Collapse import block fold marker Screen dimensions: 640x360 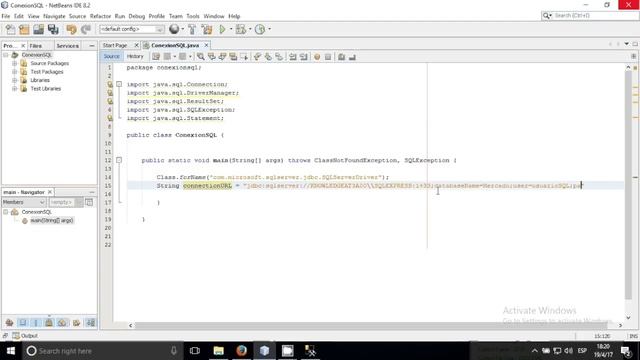119,84
